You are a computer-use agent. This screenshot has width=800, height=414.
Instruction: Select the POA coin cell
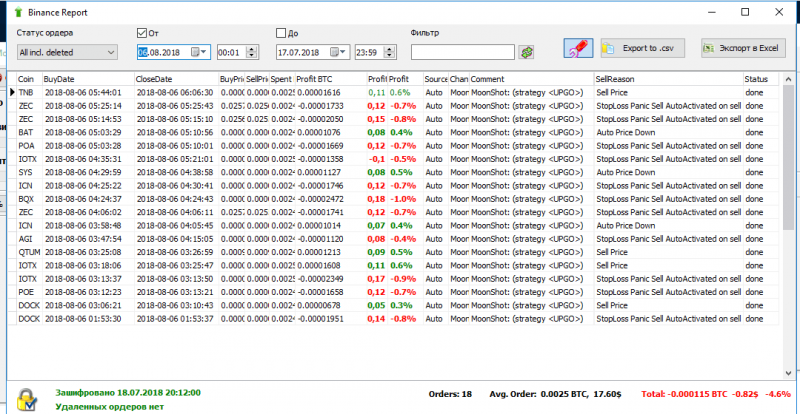click(x=29, y=145)
